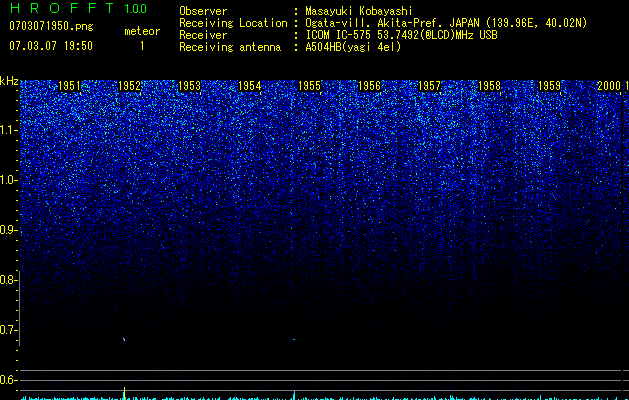Click the 1956 time marker

pyautogui.click(x=369, y=86)
